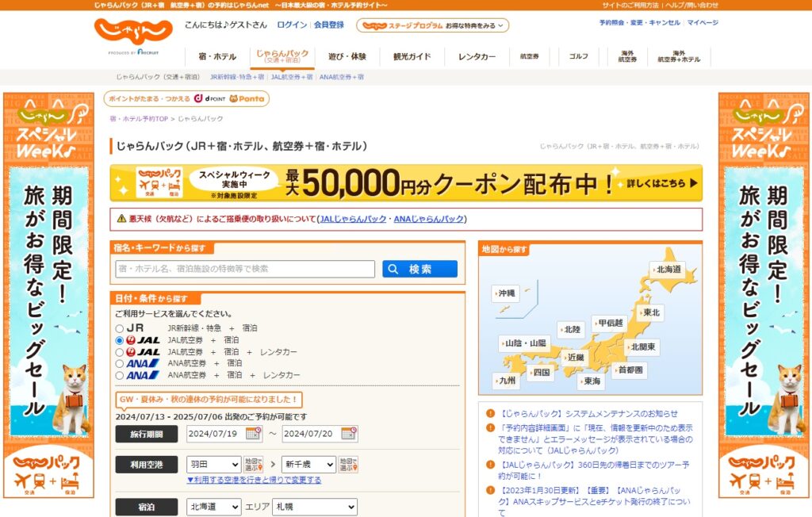Click the dポイント logo
The width and height of the screenshot is (812, 517).
tap(209, 98)
